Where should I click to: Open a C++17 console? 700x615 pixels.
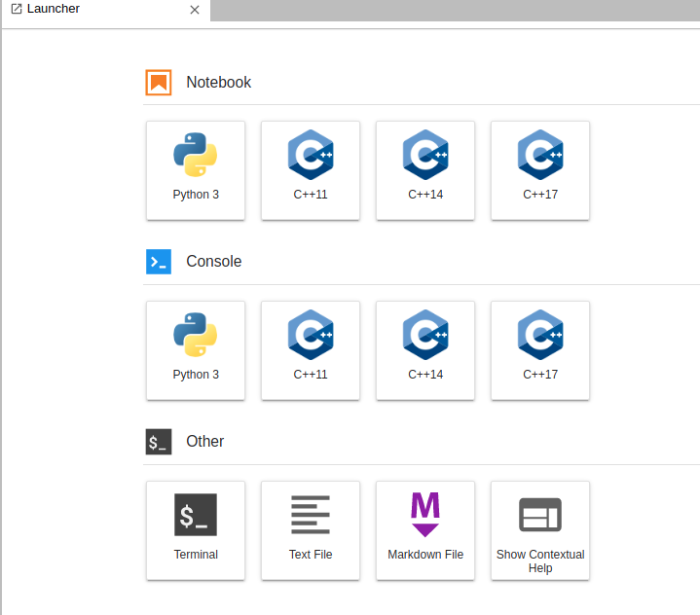[x=540, y=350]
